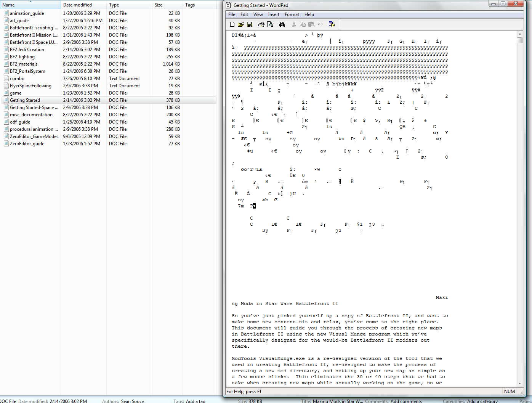Click 'For Help, press F1' status text
532x403 pixels.
(244, 391)
